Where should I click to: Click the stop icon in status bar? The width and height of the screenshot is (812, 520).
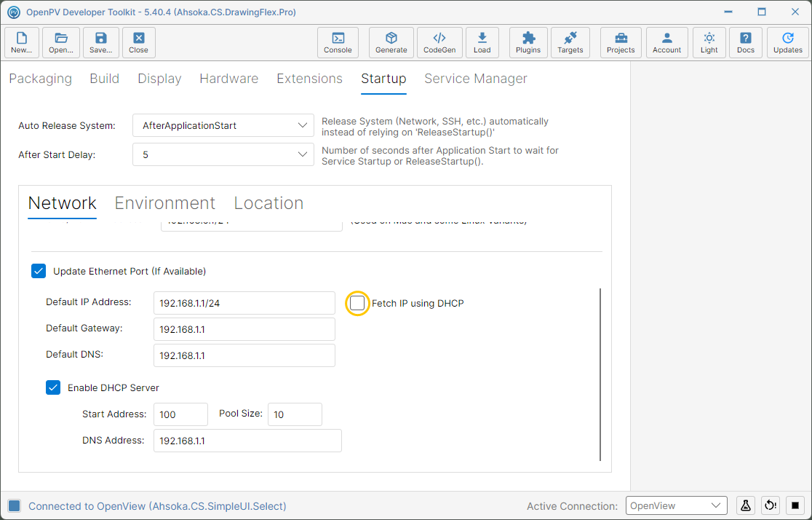coord(795,505)
